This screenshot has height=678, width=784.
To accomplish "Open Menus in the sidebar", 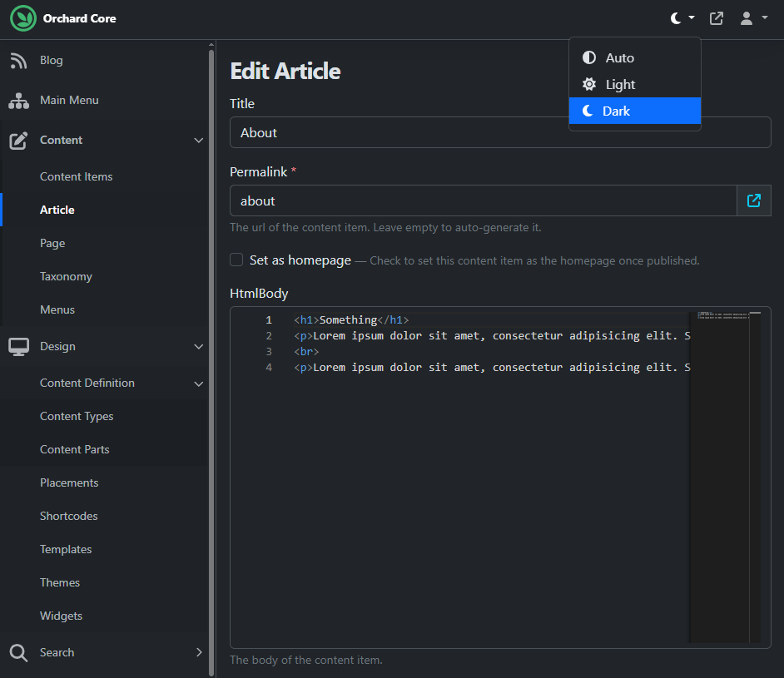I will coord(57,309).
